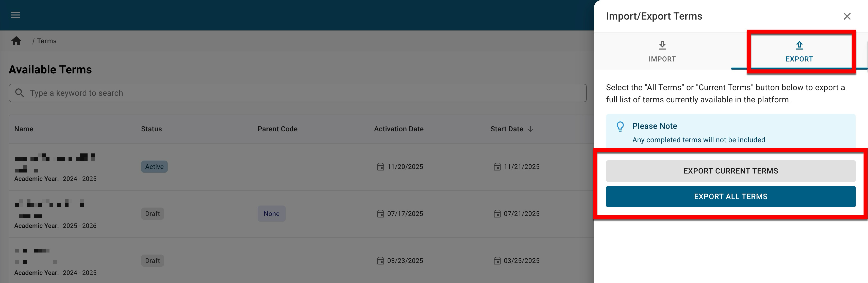The image size is (868, 283).
Task: Click the None parent code chip
Action: pos(271,213)
